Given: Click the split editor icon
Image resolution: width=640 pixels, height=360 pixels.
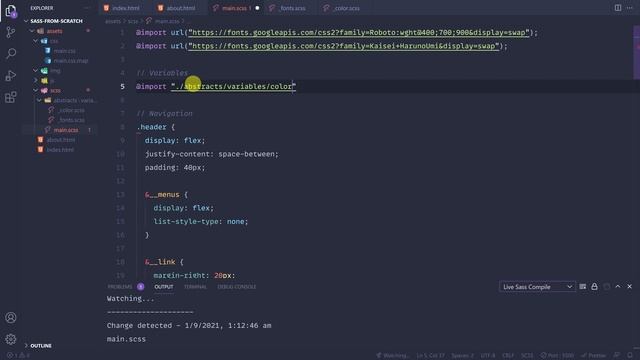Looking at the screenshot, I should pyautogui.click(x=618, y=8).
